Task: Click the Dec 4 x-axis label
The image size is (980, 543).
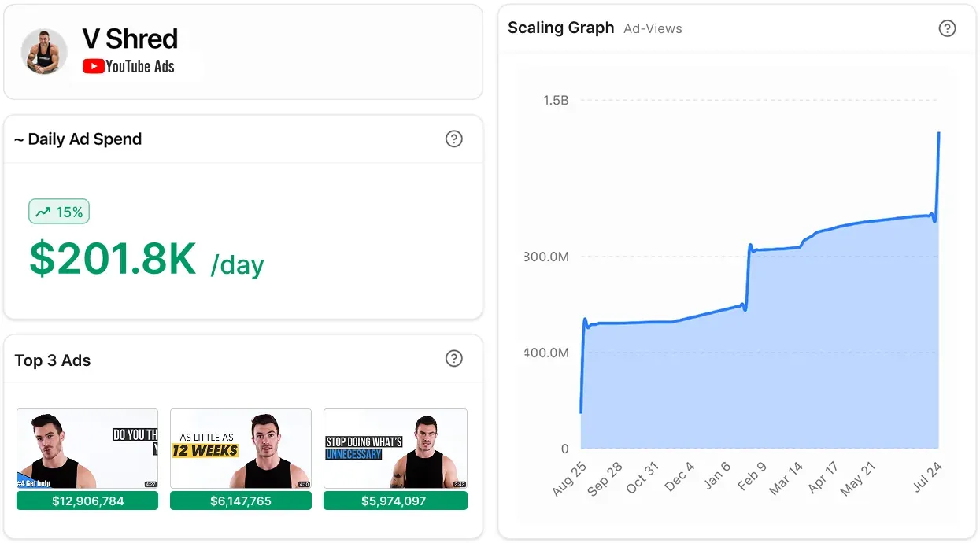Action: (680, 477)
